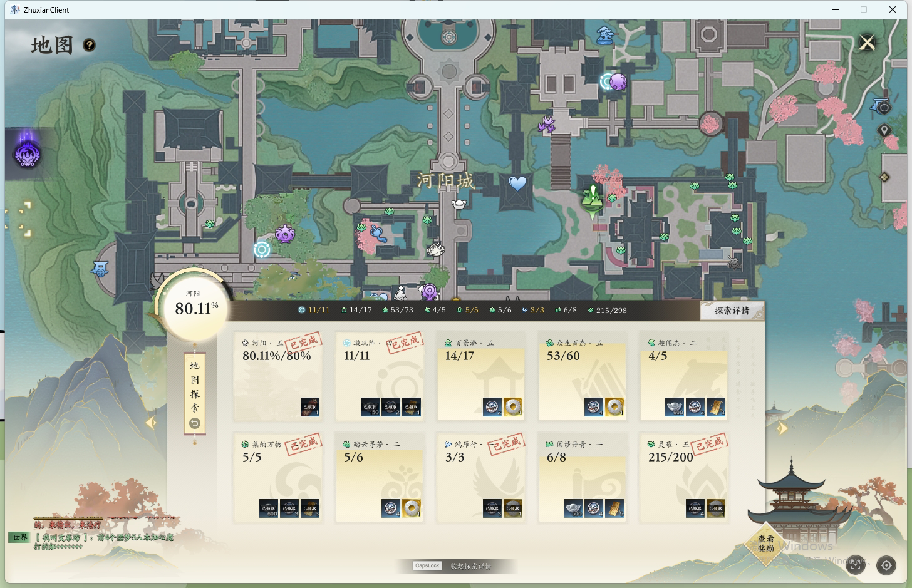Click the white beast marker below 河阳城
The width and height of the screenshot is (912, 588).
tap(435, 250)
